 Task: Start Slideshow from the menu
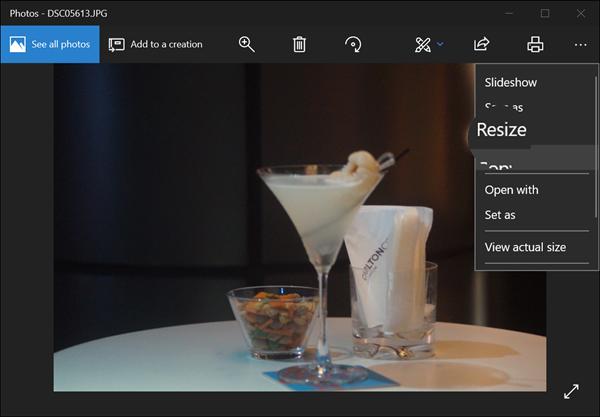click(512, 82)
